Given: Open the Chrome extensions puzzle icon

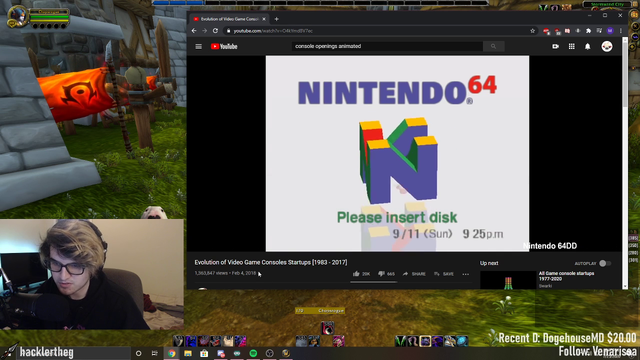Looking at the screenshot, I should [x=589, y=31].
